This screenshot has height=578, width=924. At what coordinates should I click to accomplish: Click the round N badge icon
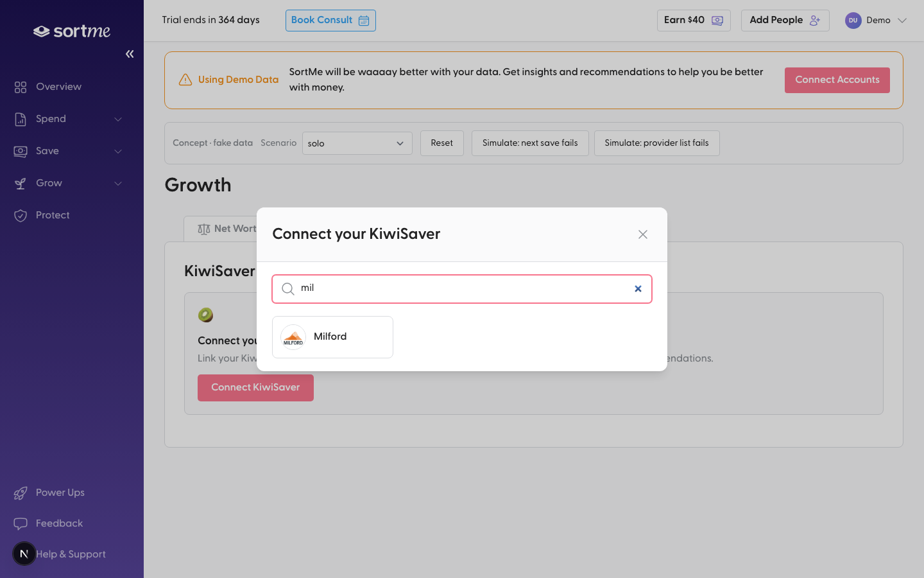pyautogui.click(x=24, y=554)
